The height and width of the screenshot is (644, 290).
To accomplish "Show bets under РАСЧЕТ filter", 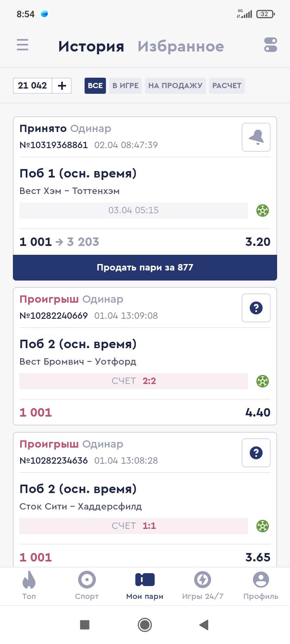I will pos(227,86).
